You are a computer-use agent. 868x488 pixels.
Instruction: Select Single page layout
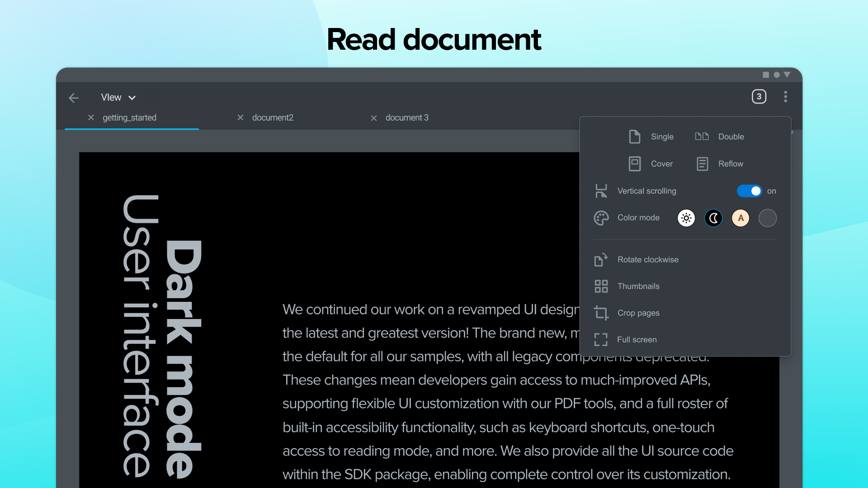click(651, 136)
